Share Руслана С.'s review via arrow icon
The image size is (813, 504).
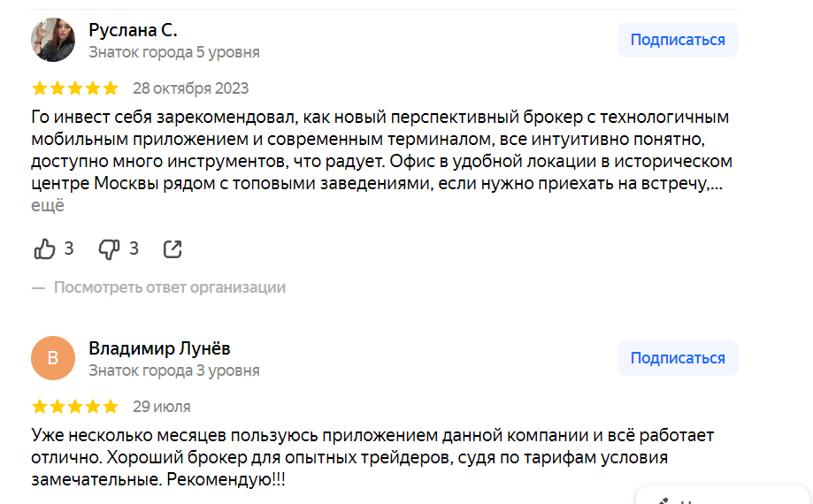(x=173, y=249)
